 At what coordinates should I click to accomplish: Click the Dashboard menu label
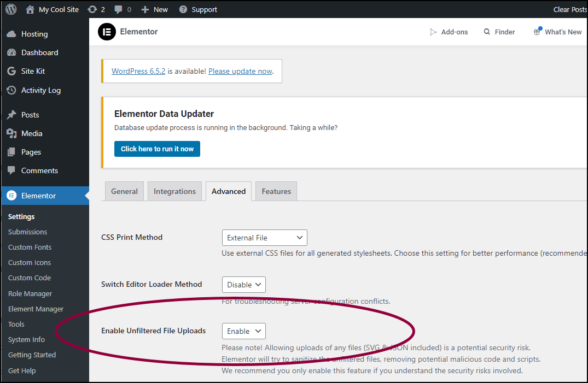[x=40, y=52]
